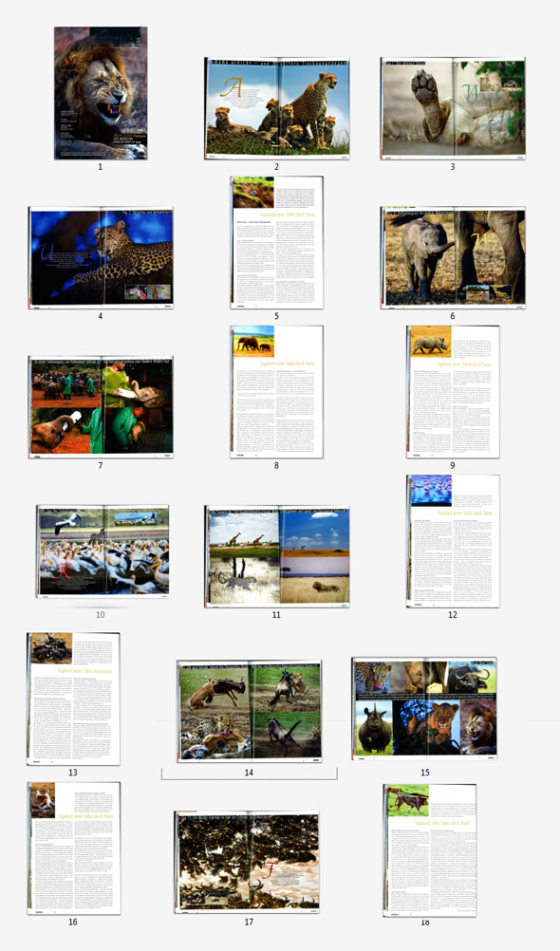Select spread 15 animal portrait collage

click(x=424, y=708)
